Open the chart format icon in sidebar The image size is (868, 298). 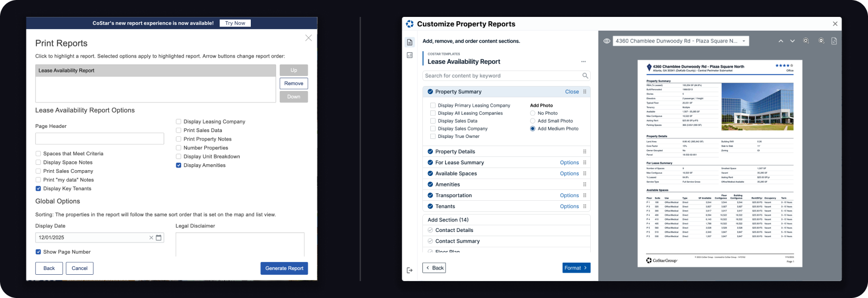410,55
